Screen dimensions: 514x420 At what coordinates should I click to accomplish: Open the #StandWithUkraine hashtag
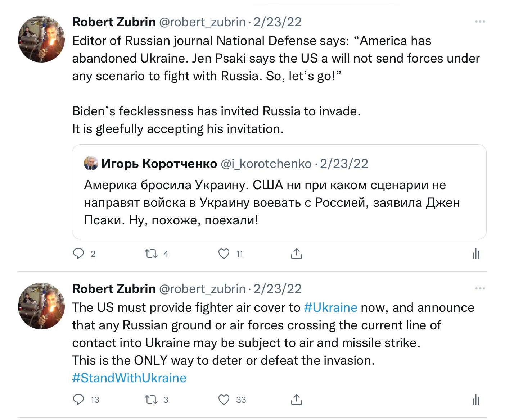[129, 378]
